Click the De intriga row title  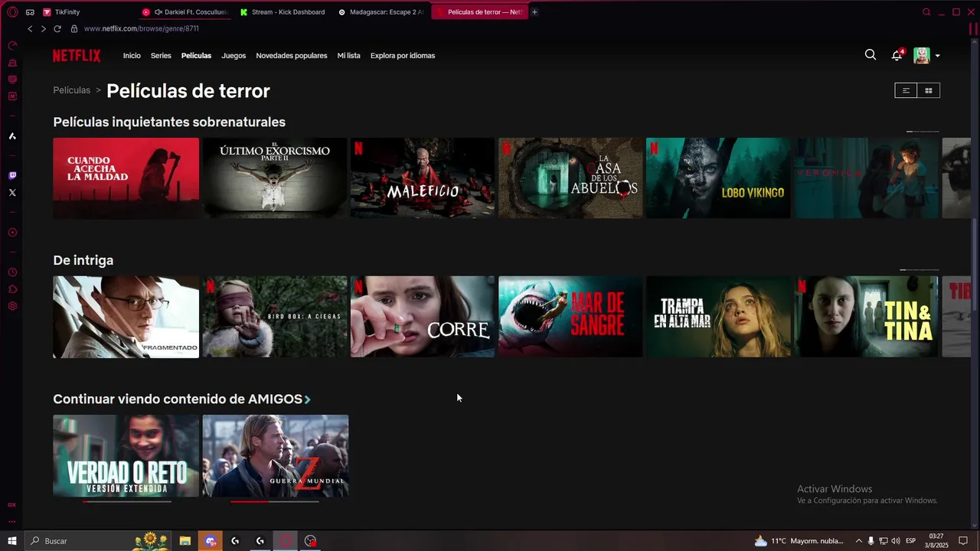[x=83, y=260]
